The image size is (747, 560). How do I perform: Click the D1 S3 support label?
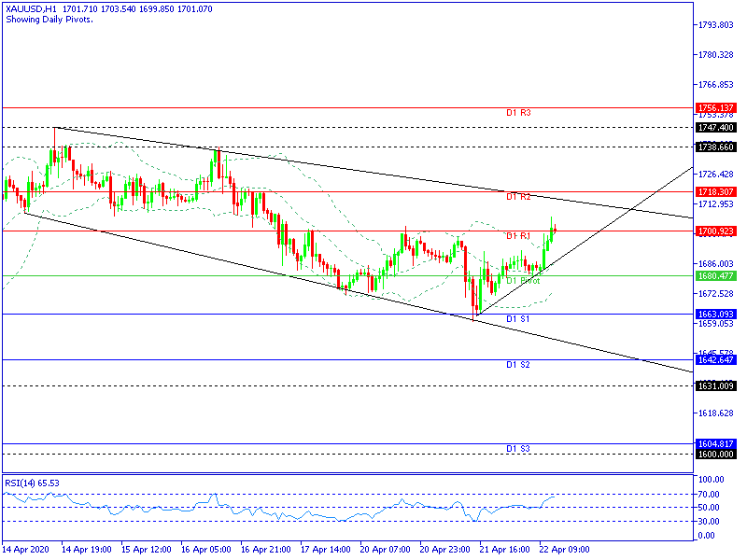pyautogui.click(x=518, y=449)
